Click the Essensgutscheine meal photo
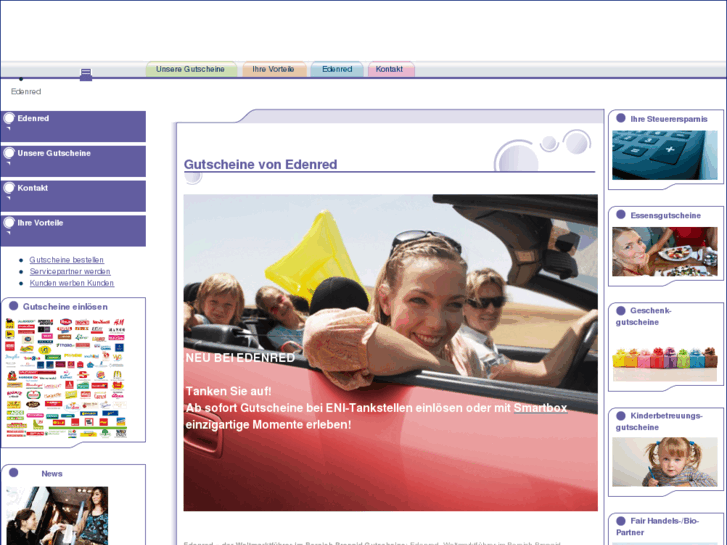Image resolution: width=727 pixels, height=545 pixels. [664, 251]
